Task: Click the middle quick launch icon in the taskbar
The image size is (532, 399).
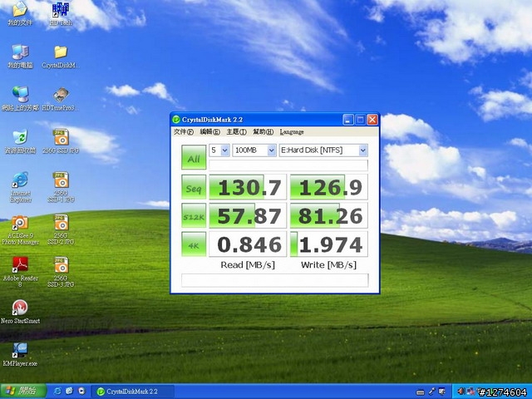Action: (x=70, y=391)
